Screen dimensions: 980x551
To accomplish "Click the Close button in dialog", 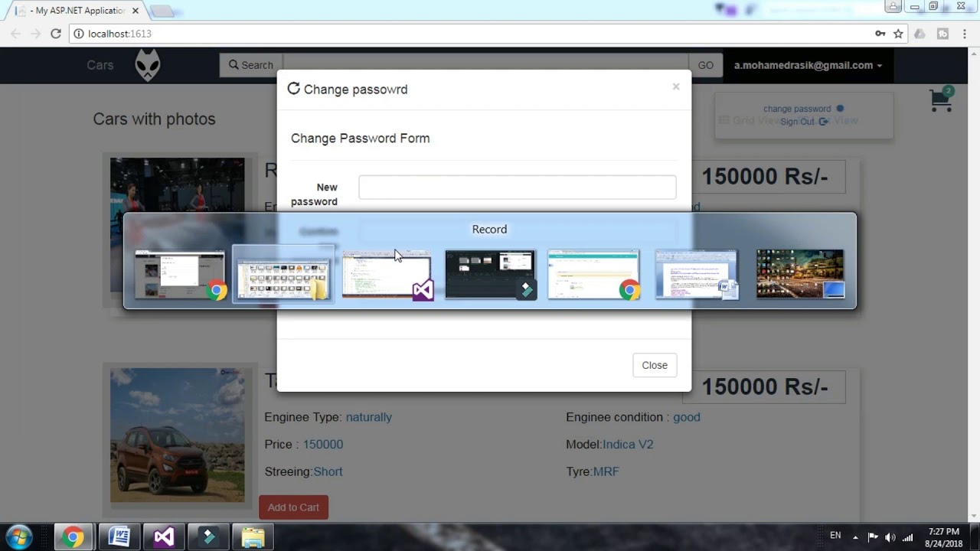I will pos(655,365).
